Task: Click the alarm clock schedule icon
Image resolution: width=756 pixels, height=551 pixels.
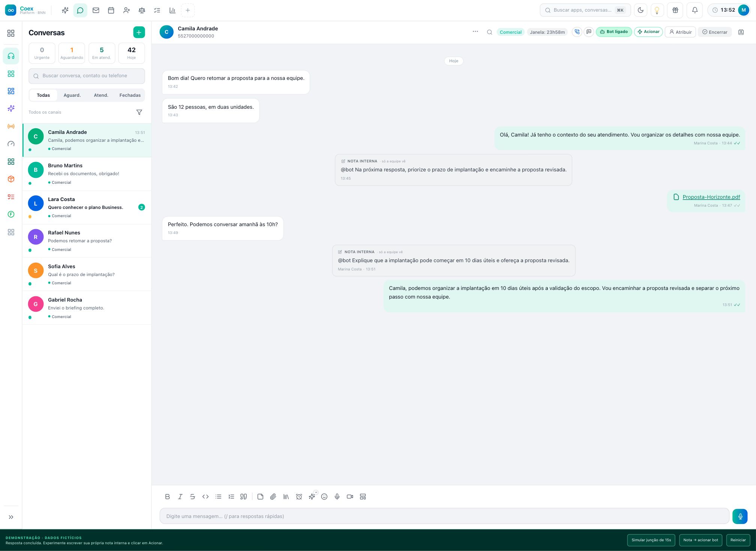Action: pos(299,497)
